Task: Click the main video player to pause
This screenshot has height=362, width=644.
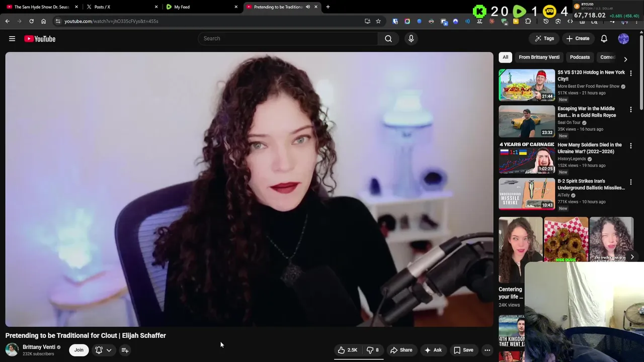Action: point(249,189)
